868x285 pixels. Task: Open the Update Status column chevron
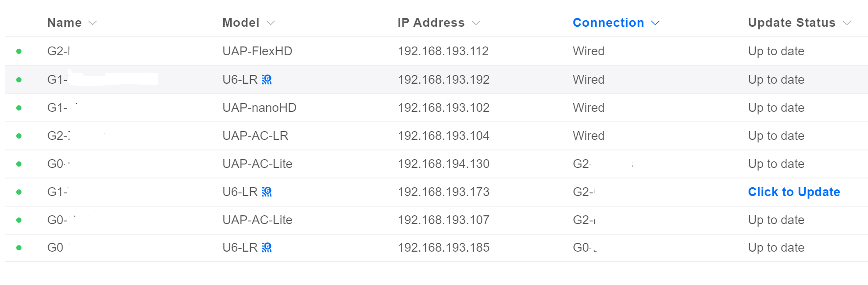coord(847,23)
